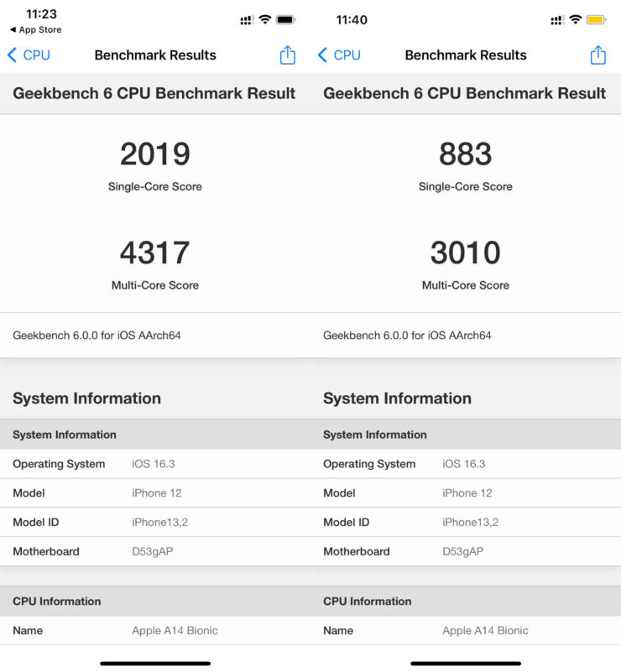
Task: Select Motherboard row in left screenshot
Action: coord(155,551)
